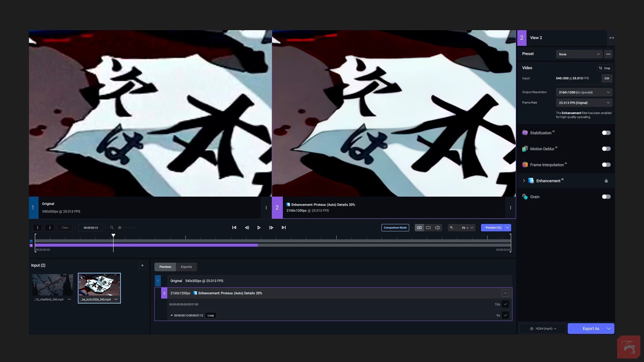The width and height of the screenshot is (644, 362).
Task: Turn on Motion Deblur
Action: click(606, 149)
